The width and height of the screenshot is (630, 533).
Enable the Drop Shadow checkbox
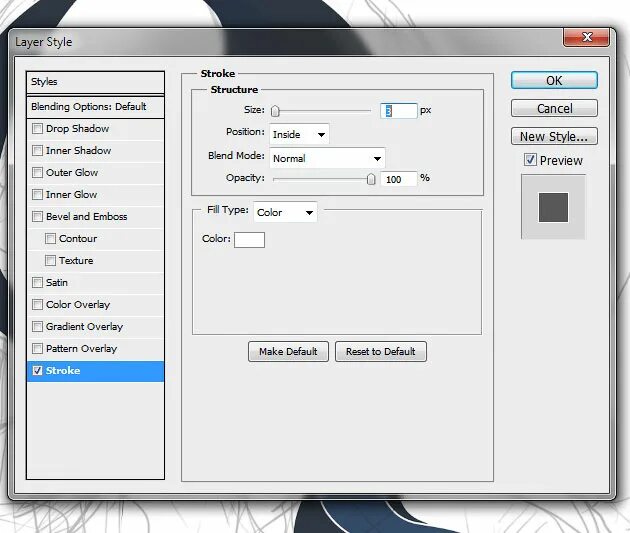click(x=37, y=129)
